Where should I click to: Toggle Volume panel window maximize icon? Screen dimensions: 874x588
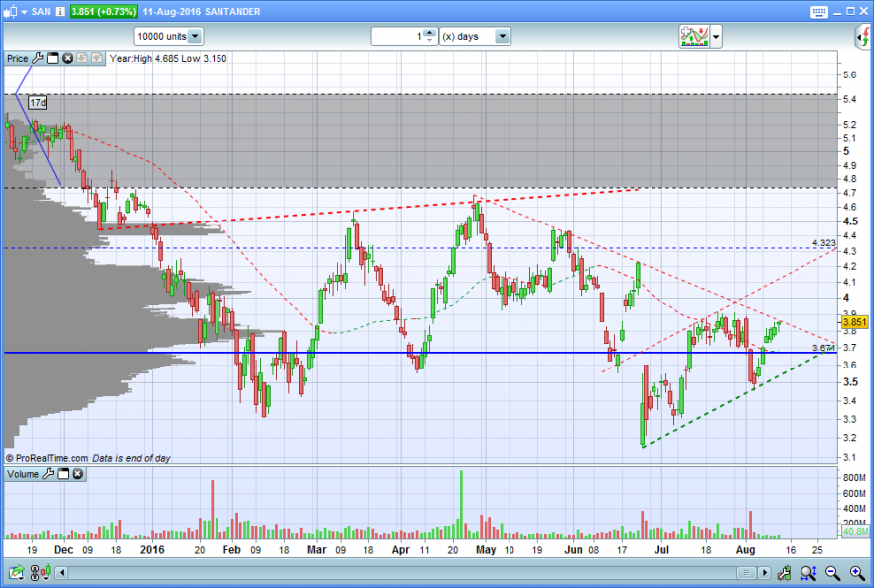63,474
